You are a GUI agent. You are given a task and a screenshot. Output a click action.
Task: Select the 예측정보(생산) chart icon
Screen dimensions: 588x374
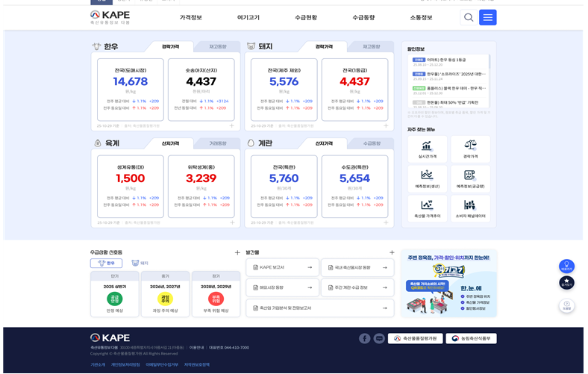point(428,177)
